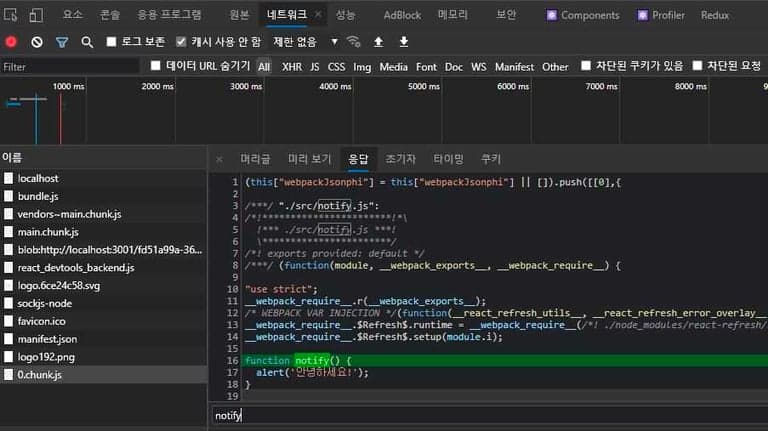Toggle the device toolbar icon
The height and width of the screenshot is (431, 768).
36,15
